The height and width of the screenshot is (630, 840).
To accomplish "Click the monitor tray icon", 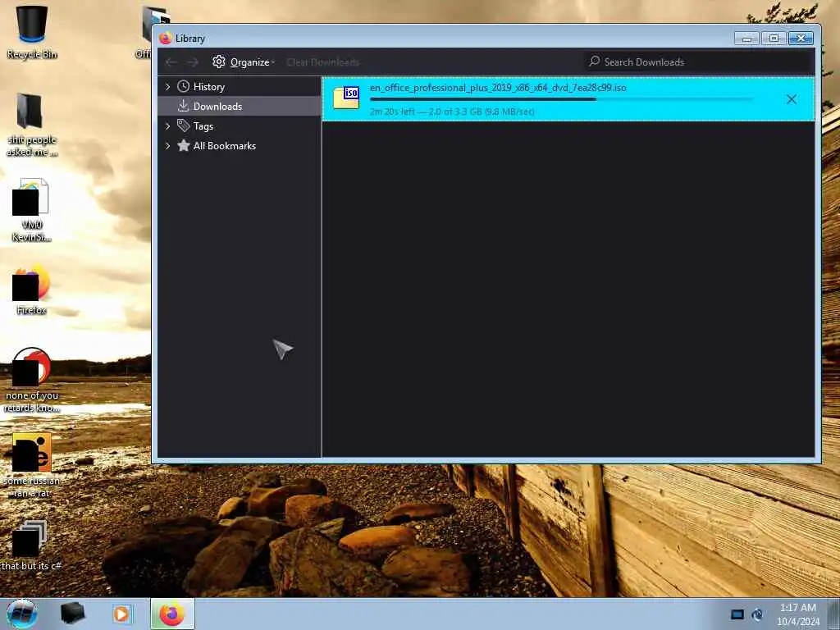I will click(737, 614).
